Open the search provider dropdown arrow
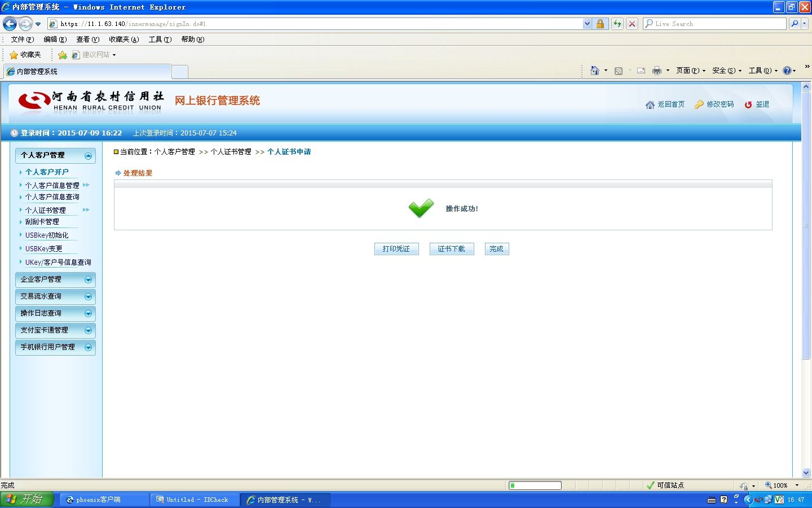Image resolution: width=812 pixels, height=508 pixels. [x=805, y=24]
